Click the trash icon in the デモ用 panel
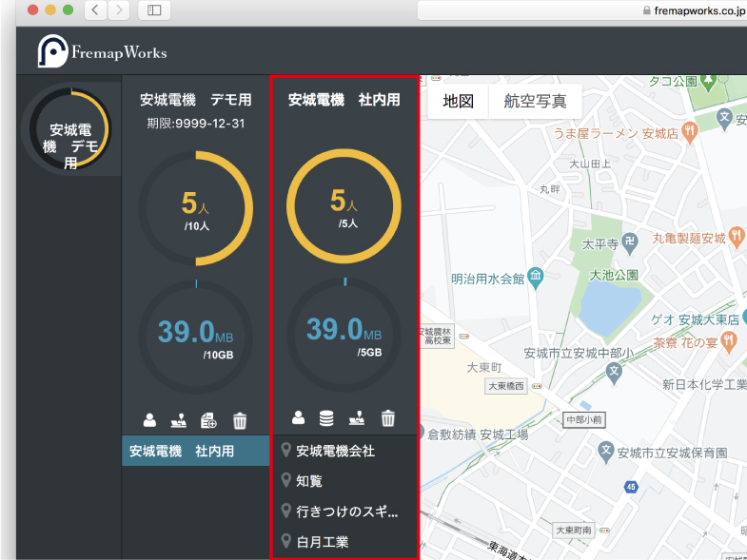The height and width of the screenshot is (560, 747). 240,419
